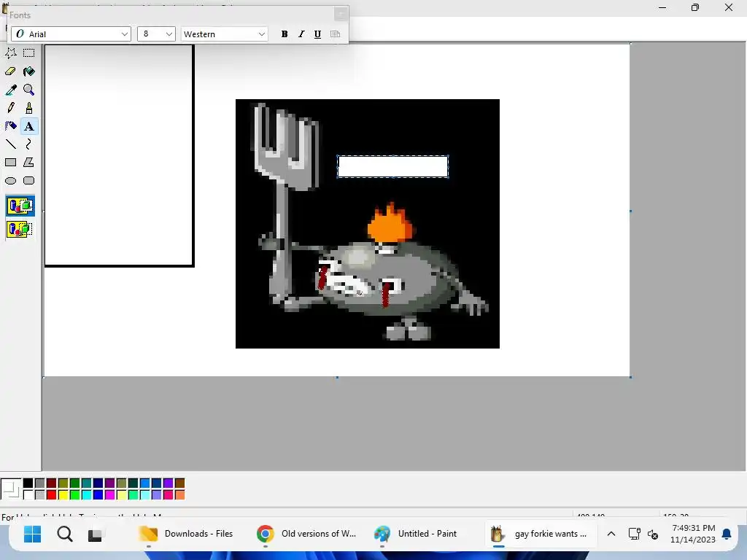The image size is (747, 560).
Task: Pick the magenta color swatch
Action: click(109, 495)
